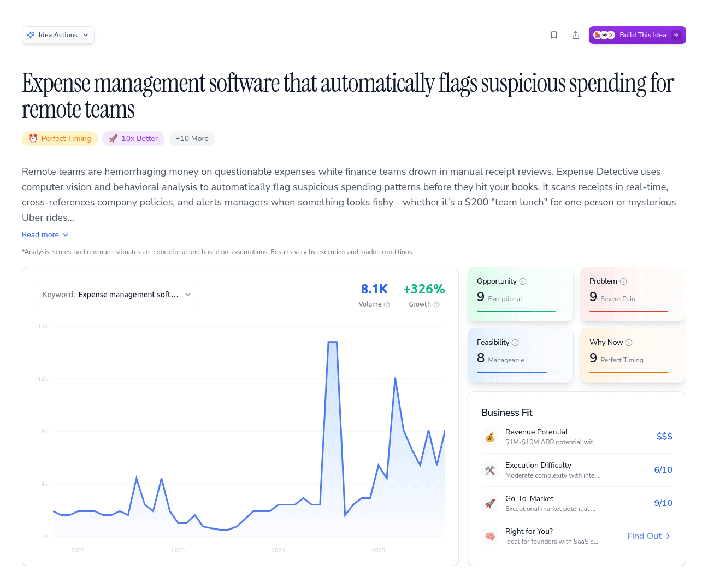Click the share icon near the bookmark
This screenshot has width=708, height=588.
pos(576,34)
